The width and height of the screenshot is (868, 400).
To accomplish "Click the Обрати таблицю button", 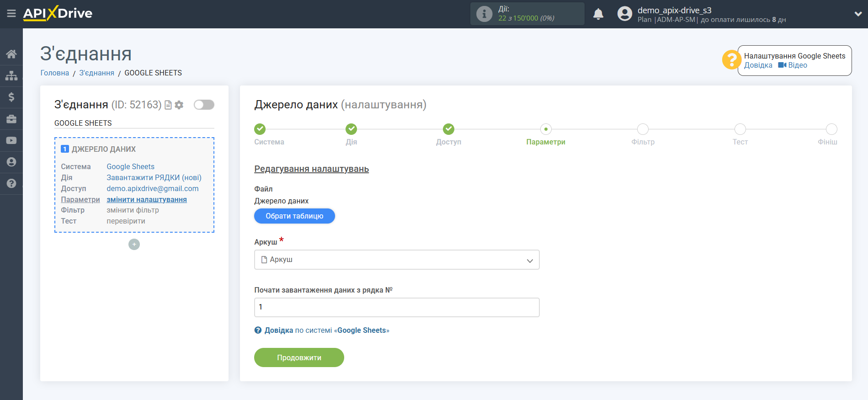I will [294, 216].
